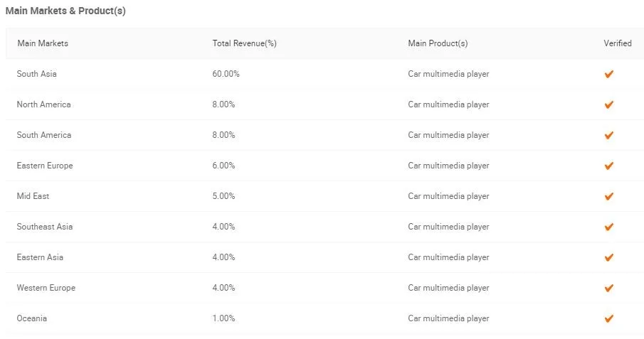This screenshot has height=339, width=644.
Task: Click the 60.00% revenue value
Action: pyautogui.click(x=226, y=74)
